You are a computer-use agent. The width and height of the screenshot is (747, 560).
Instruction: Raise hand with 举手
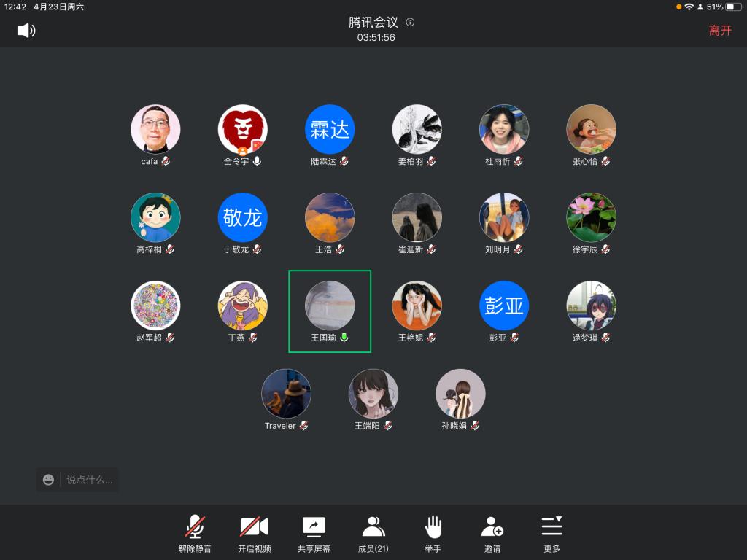pyautogui.click(x=433, y=534)
